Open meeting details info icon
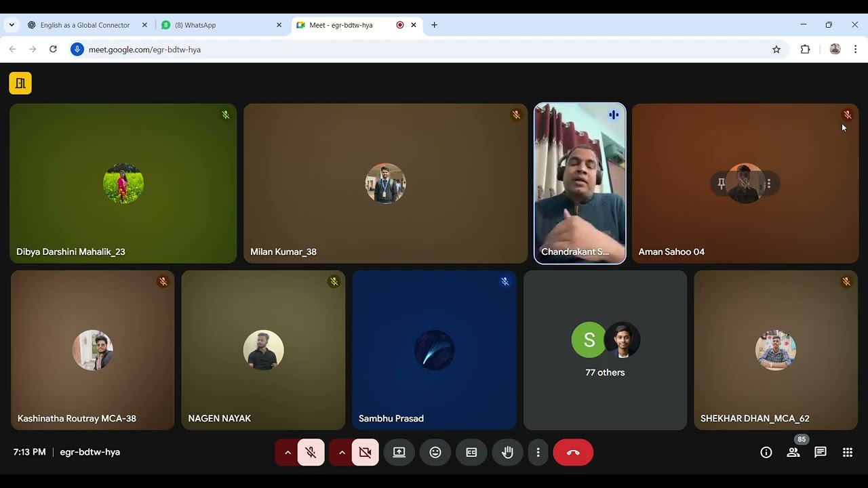This screenshot has width=868, height=488. point(766,452)
